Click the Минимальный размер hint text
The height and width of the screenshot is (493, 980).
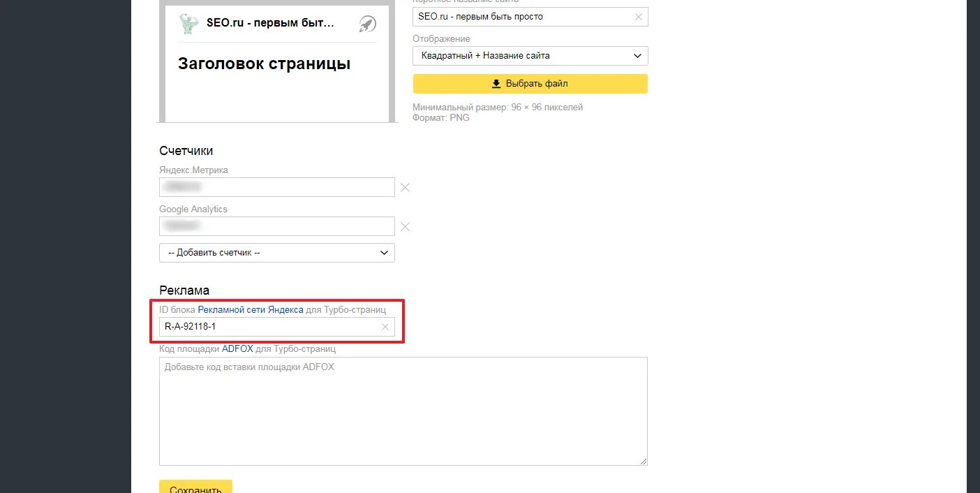498,108
